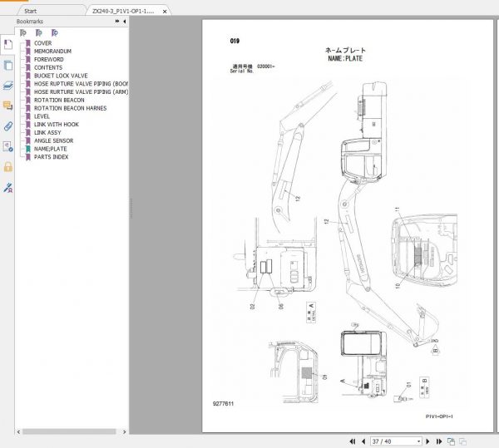Click the NAME:PLATE heading on the page
This screenshot has width=499, height=448.
(x=345, y=58)
